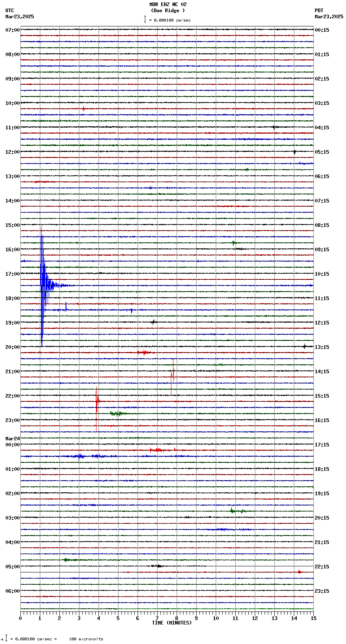
Task: Click the 07:00 UTC time label
Action: point(13,30)
